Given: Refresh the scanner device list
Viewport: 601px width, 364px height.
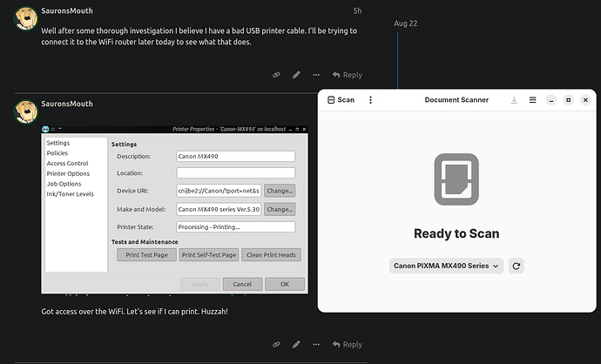Looking at the screenshot, I should [x=516, y=266].
